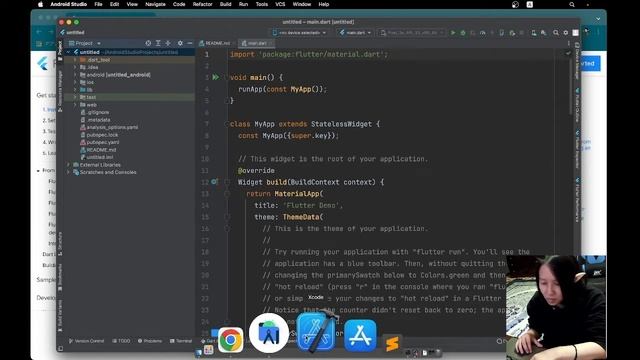Open the TODO tool window
This screenshot has width=640, height=360.
point(121,341)
